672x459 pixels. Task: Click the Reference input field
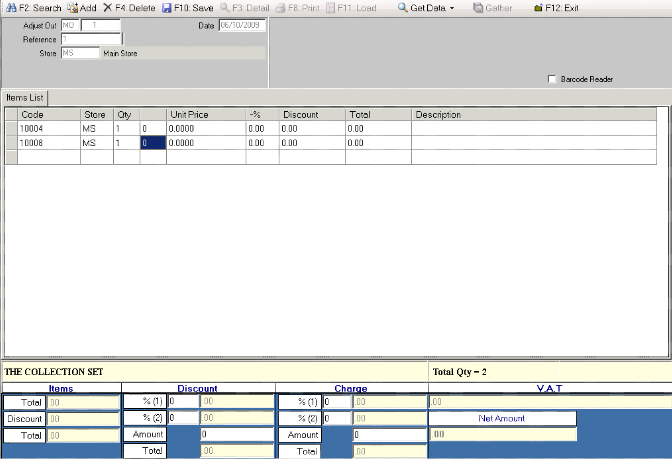(x=90, y=39)
